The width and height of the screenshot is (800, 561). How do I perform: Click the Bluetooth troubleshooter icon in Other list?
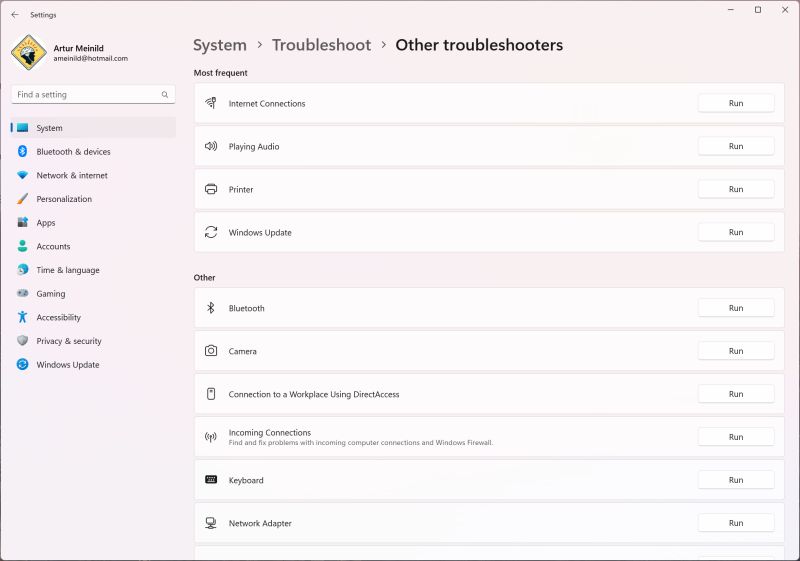click(211, 308)
